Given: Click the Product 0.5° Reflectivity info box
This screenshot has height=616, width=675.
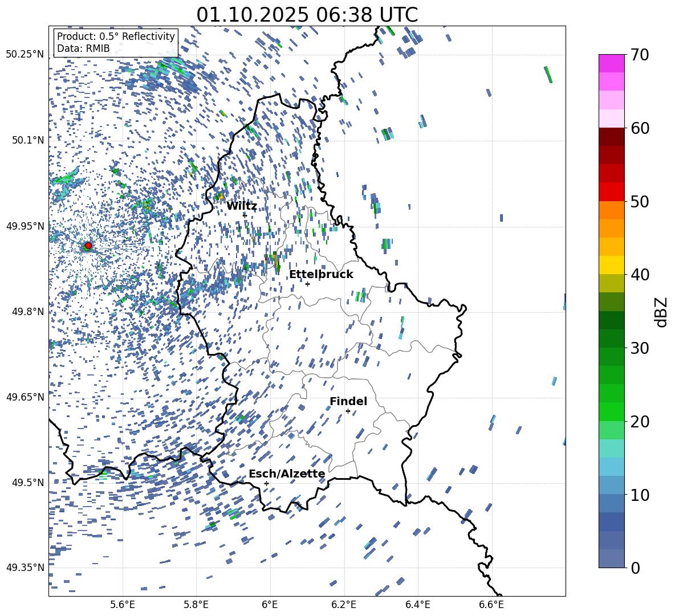Looking at the screenshot, I should pos(116,42).
